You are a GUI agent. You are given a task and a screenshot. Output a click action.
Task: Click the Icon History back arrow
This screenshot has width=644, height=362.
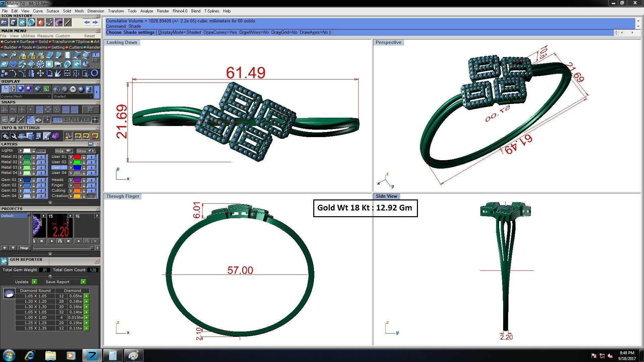click(87, 22)
